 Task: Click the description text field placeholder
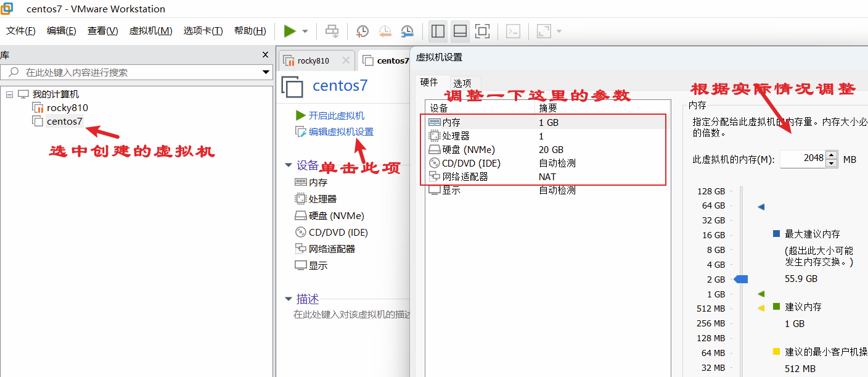click(x=351, y=314)
